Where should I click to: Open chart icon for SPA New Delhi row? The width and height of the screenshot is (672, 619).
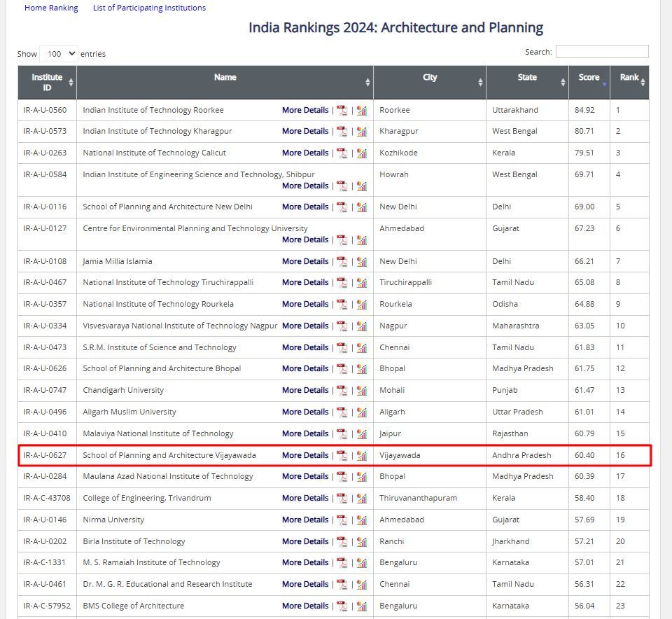pyautogui.click(x=362, y=207)
